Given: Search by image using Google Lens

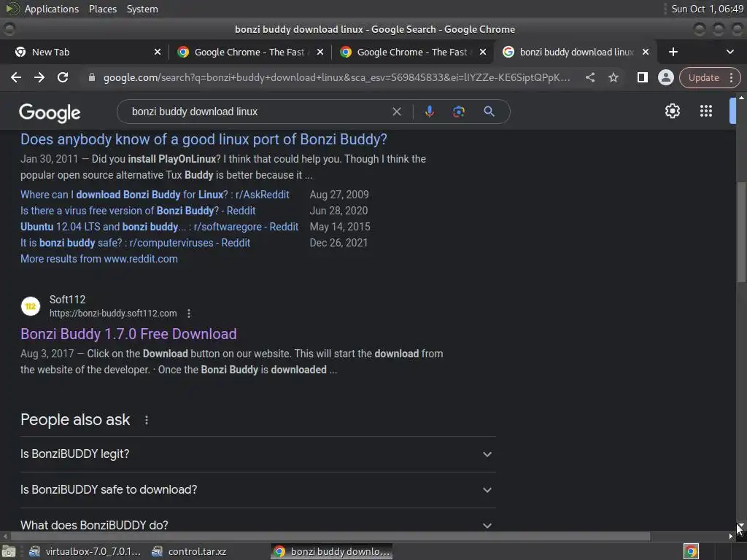Looking at the screenshot, I should (458, 112).
